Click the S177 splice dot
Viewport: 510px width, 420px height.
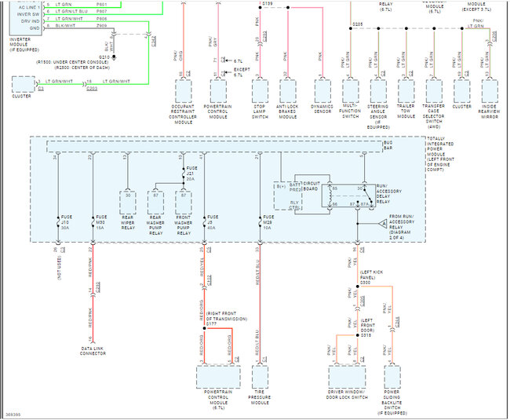click(204, 329)
